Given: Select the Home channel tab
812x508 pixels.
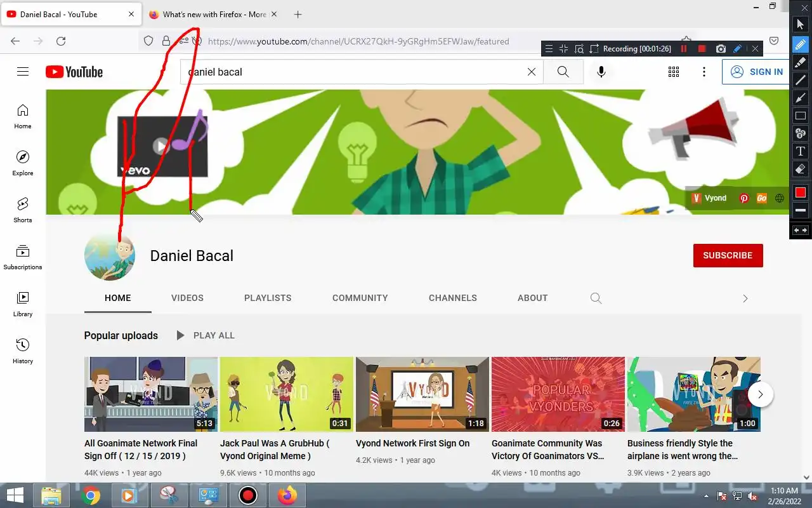Looking at the screenshot, I should pyautogui.click(x=117, y=298).
